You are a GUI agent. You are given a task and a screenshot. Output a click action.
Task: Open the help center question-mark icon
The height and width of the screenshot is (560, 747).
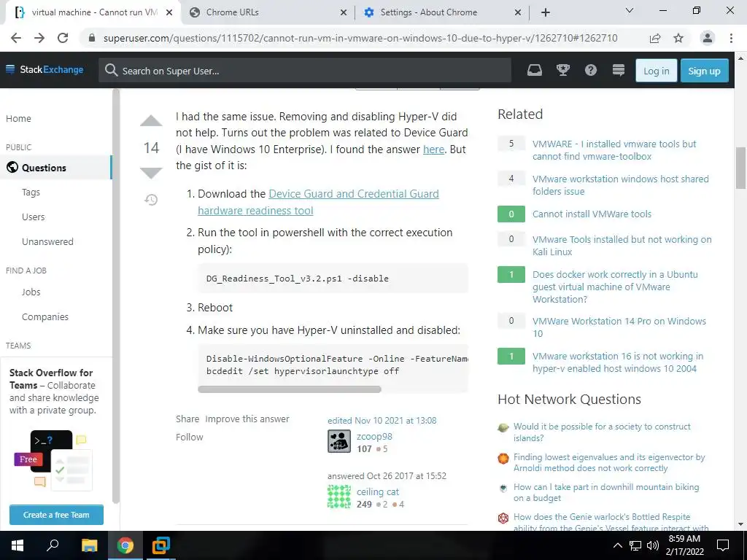[591, 71]
